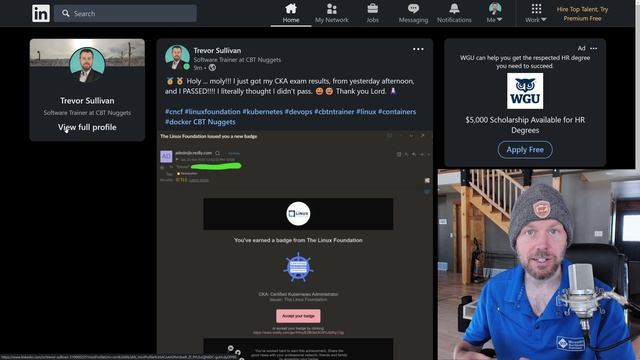The width and height of the screenshot is (640, 360).
Task: Click the #kubernetes hashtag
Action: pos(262,111)
